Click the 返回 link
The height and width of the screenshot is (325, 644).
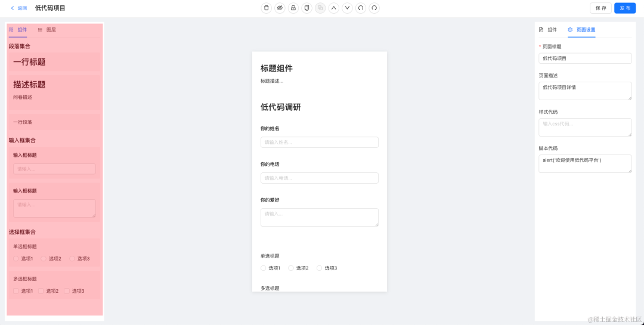pyautogui.click(x=22, y=8)
